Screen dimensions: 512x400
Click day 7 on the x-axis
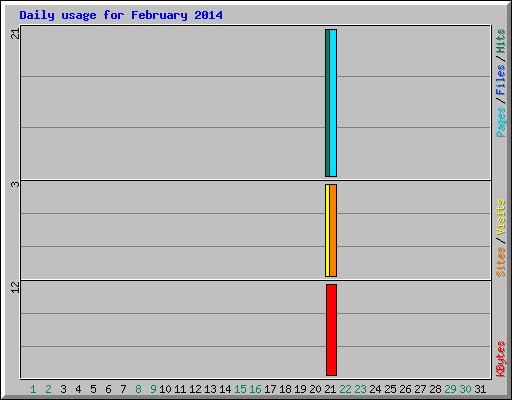coord(123,389)
